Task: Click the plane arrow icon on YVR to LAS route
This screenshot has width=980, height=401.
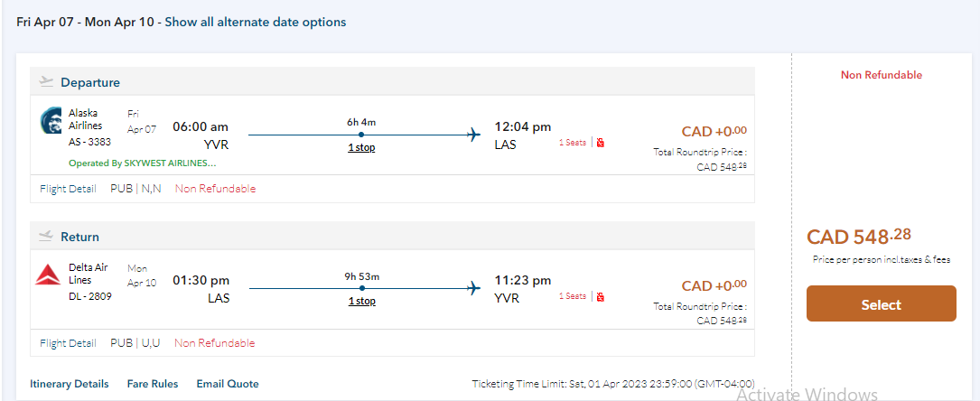Action: click(473, 135)
